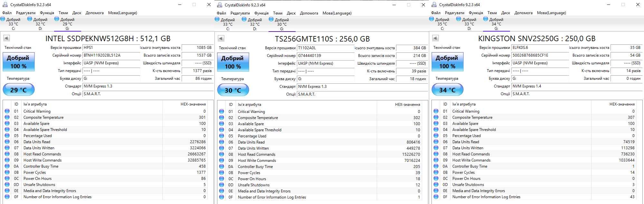Click INTEL total host writes 1537 GB
This screenshot has height=204, width=644.
(x=197, y=55)
